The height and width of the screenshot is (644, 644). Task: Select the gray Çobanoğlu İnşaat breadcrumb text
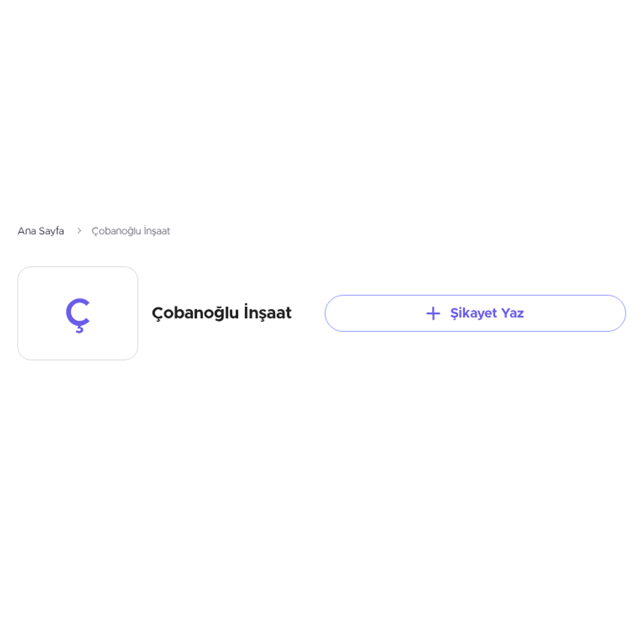[x=131, y=231]
